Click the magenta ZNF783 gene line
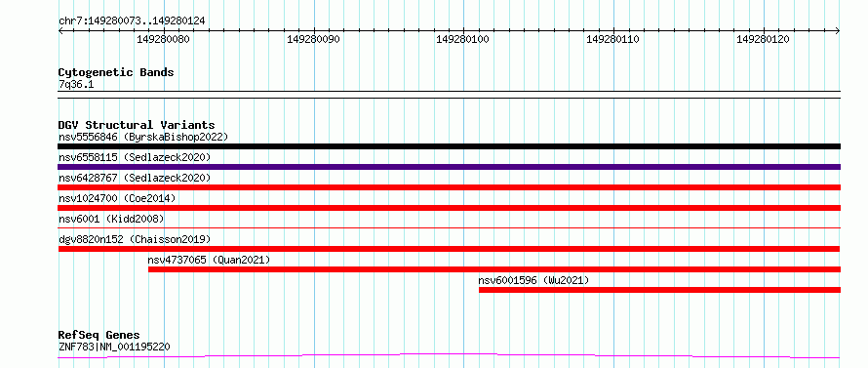Screen dimensions: 868x368 449,355
